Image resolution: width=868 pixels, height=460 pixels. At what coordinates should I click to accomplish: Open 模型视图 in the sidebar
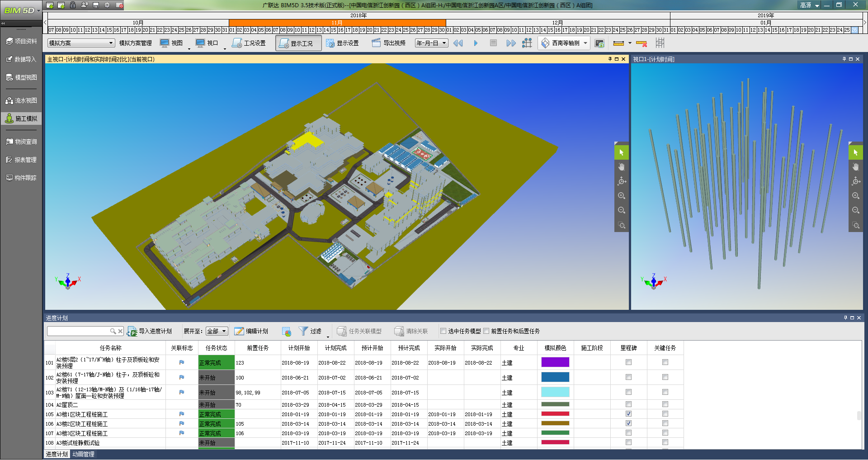click(21, 77)
